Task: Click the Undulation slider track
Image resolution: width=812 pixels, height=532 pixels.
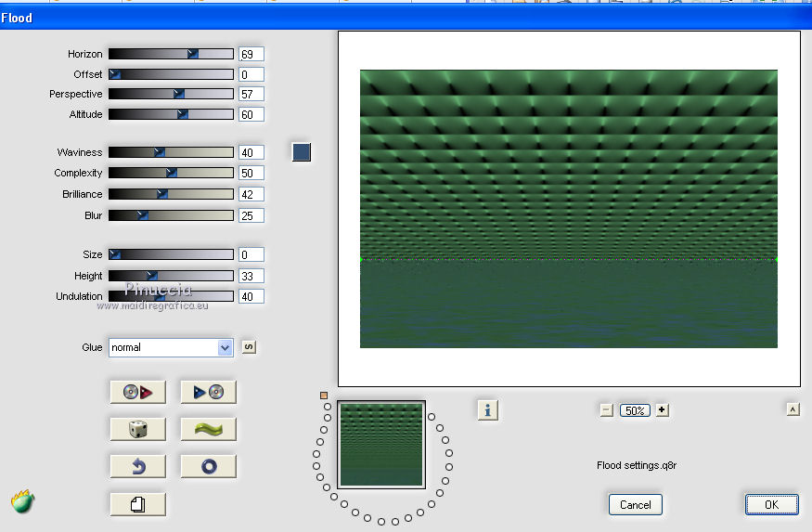Action: pos(171,296)
